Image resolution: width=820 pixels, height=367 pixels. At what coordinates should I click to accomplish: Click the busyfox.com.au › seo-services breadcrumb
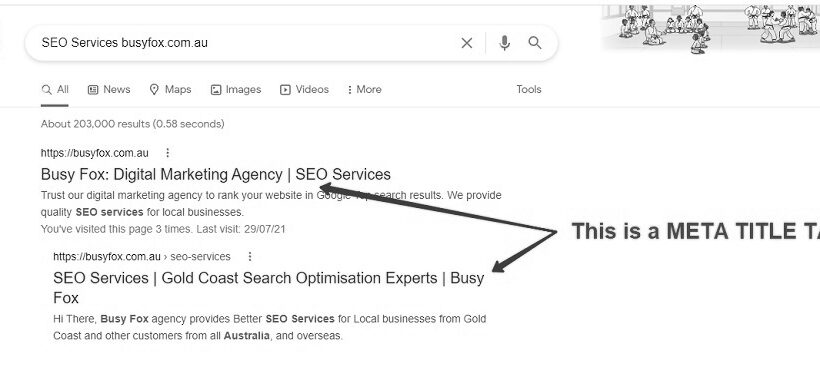click(x=142, y=256)
